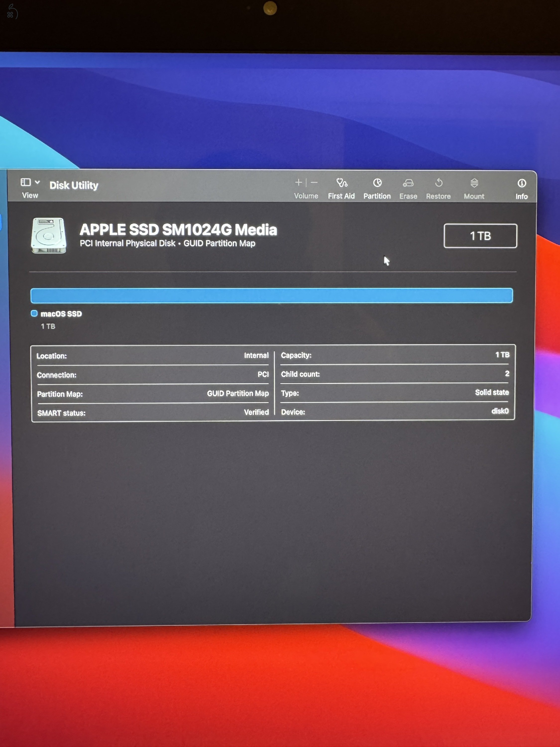The height and width of the screenshot is (747, 560).
Task: Click the 1 TB capacity box
Action: pos(480,236)
